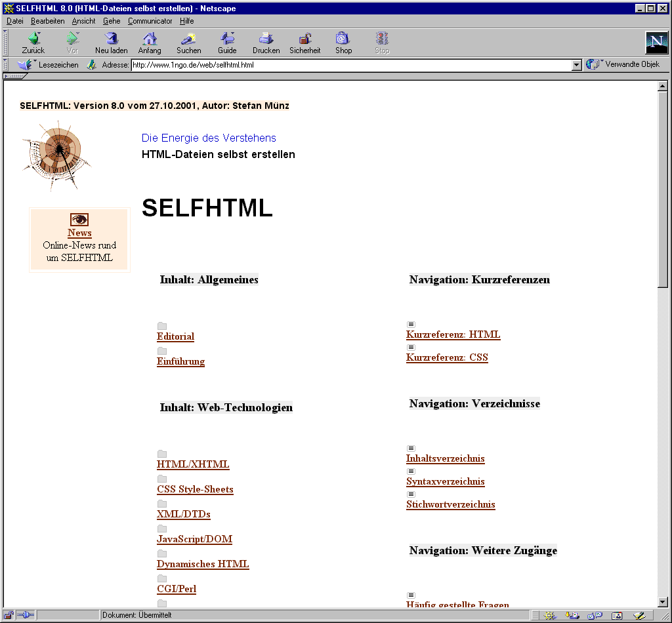Print page using Drucken icon
672x623 pixels.
click(266, 39)
